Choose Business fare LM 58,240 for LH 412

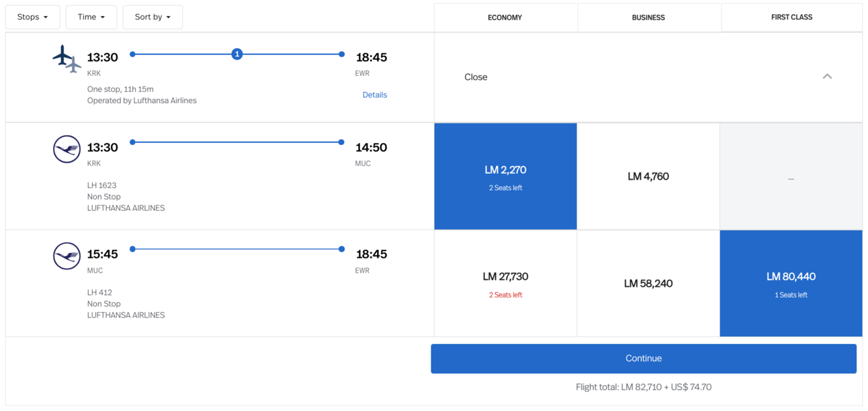tap(648, 283)
